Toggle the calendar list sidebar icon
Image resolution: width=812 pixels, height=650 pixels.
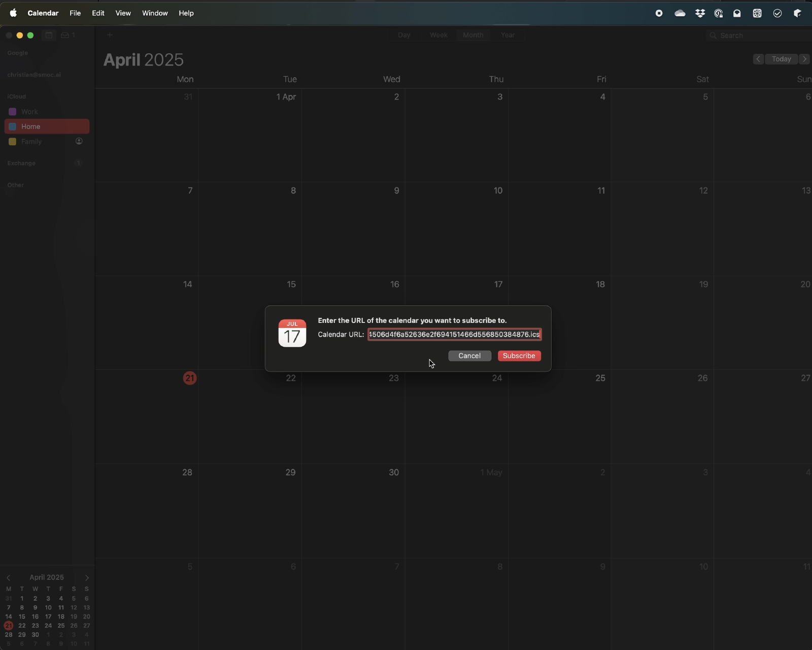click(49, 35)
